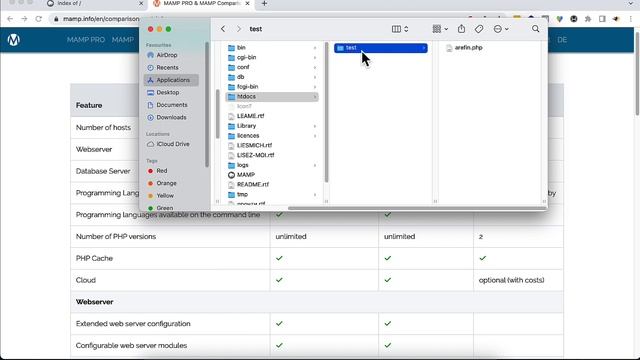Select the htdocs folder

272,97
